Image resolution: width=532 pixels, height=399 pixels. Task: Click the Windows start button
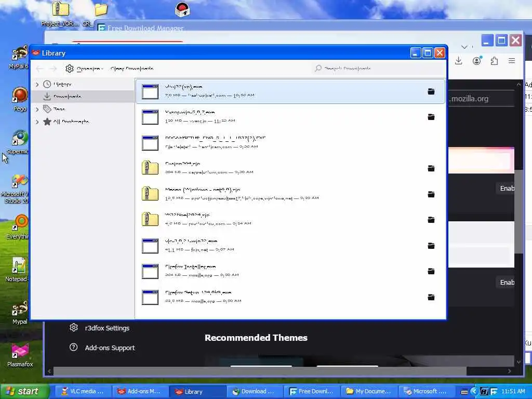pyautogui.click(x=24, y=392)
